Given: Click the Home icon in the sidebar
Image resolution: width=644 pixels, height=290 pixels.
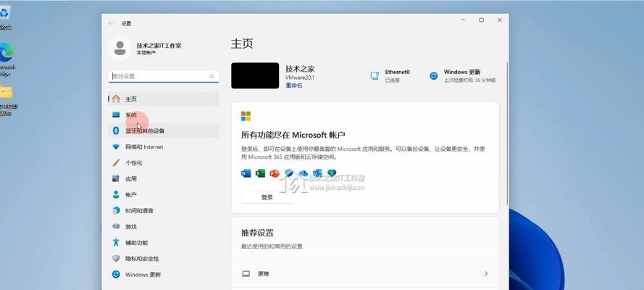Looking at the screenshot, I should pyautogui.click(x=116, y=99).
